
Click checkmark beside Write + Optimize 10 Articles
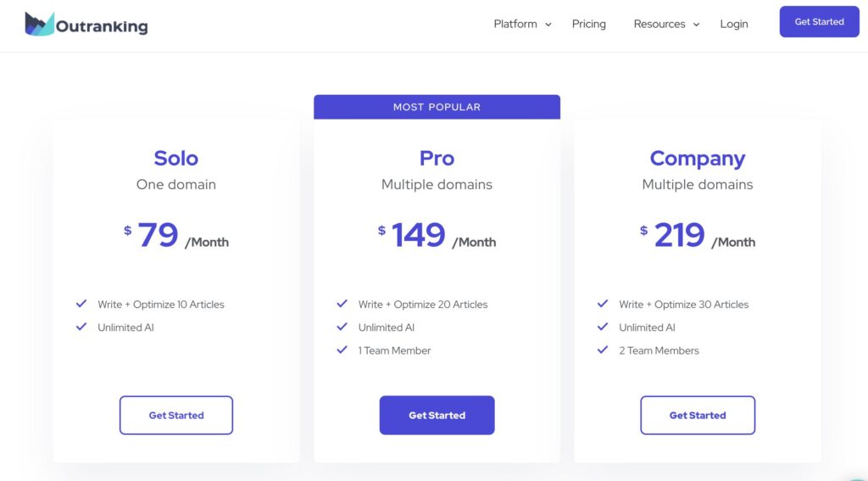point(81,304)
